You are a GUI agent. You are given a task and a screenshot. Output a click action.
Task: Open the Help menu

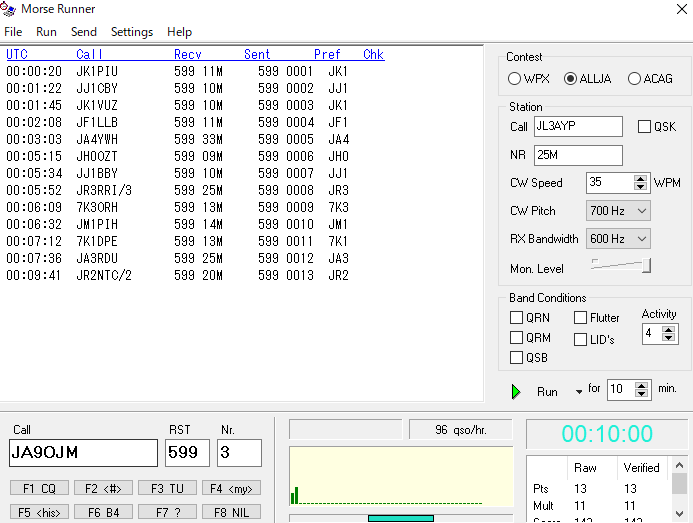click(x=179, y=32)
